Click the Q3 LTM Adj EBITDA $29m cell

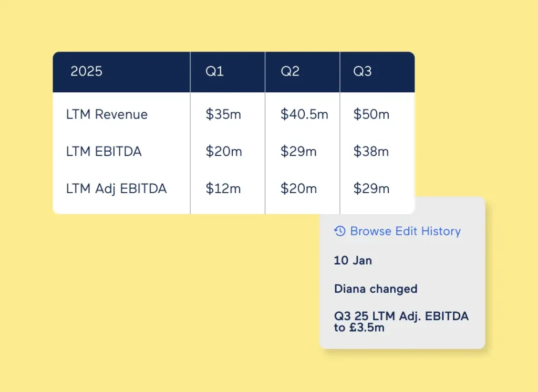(371, 189)
